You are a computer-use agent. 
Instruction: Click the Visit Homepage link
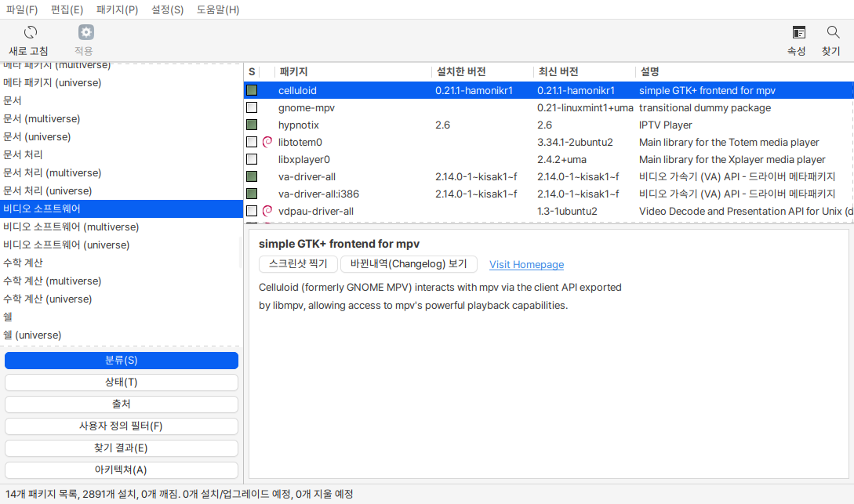click(526, 264)
